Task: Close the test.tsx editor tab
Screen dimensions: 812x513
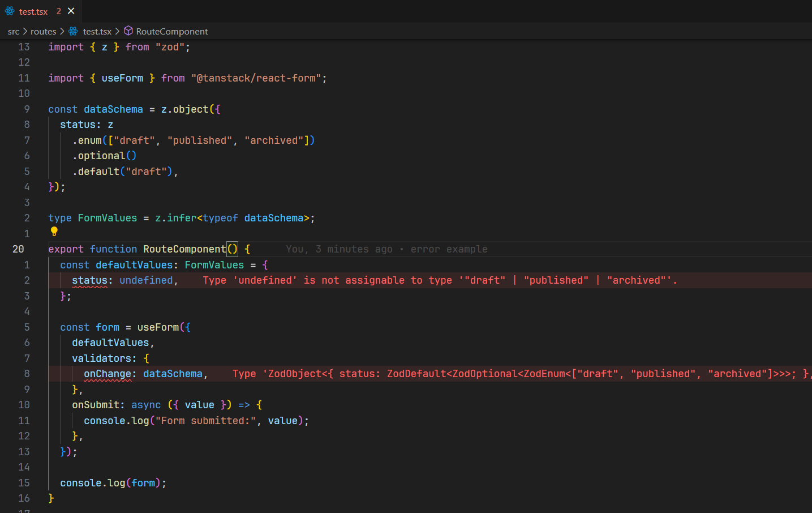Action: point(71,11)
